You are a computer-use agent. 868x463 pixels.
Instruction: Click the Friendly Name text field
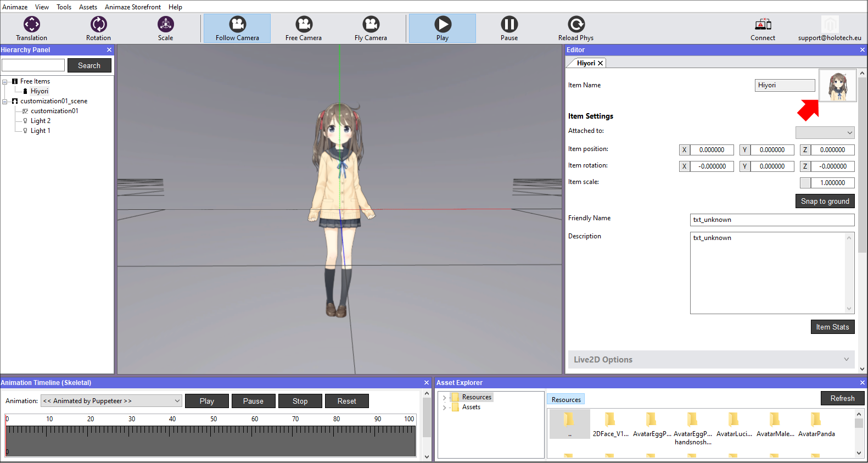pyautogui.click(x=772, y=220)
